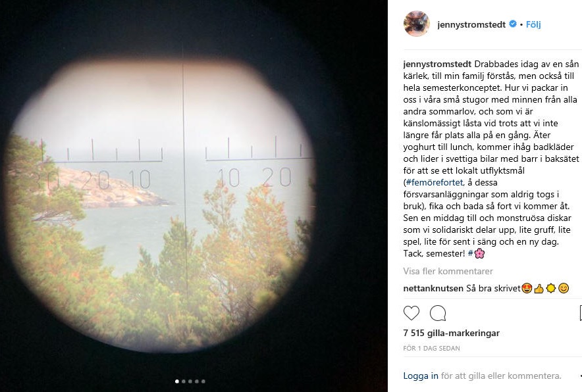582x392 pixels.
Task: Click the FÖR 1 DAG SEDAN timestamp
Action: (x=432, y=348)
